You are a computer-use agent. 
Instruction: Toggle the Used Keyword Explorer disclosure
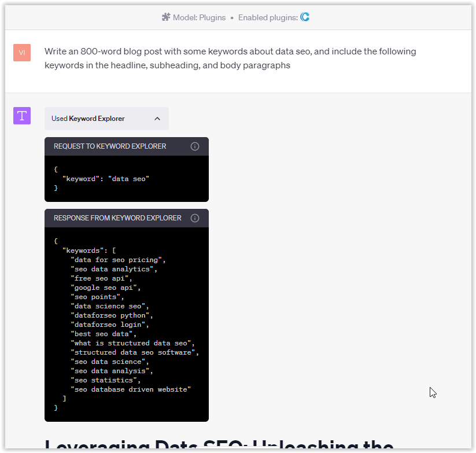(x=106, y=118)
